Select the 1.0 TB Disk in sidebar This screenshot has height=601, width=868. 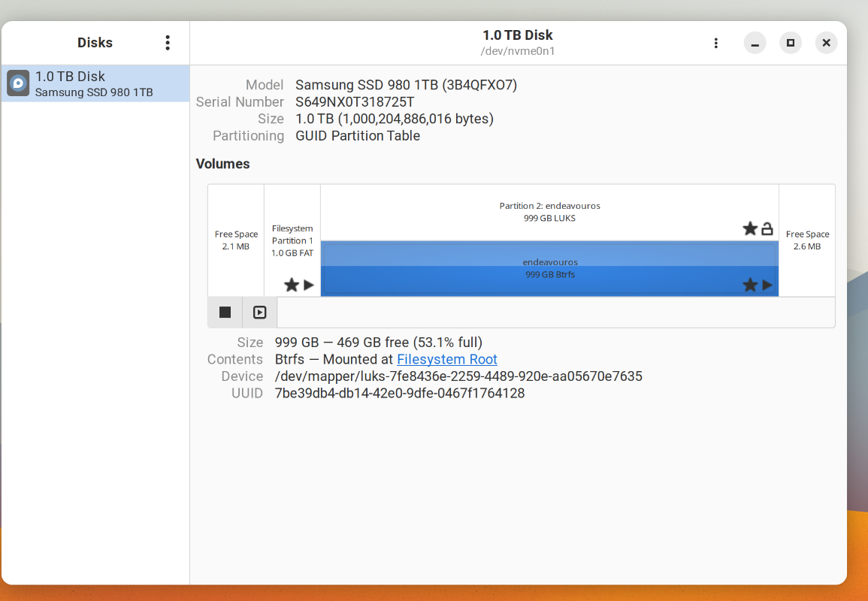[x=95, y=83]
